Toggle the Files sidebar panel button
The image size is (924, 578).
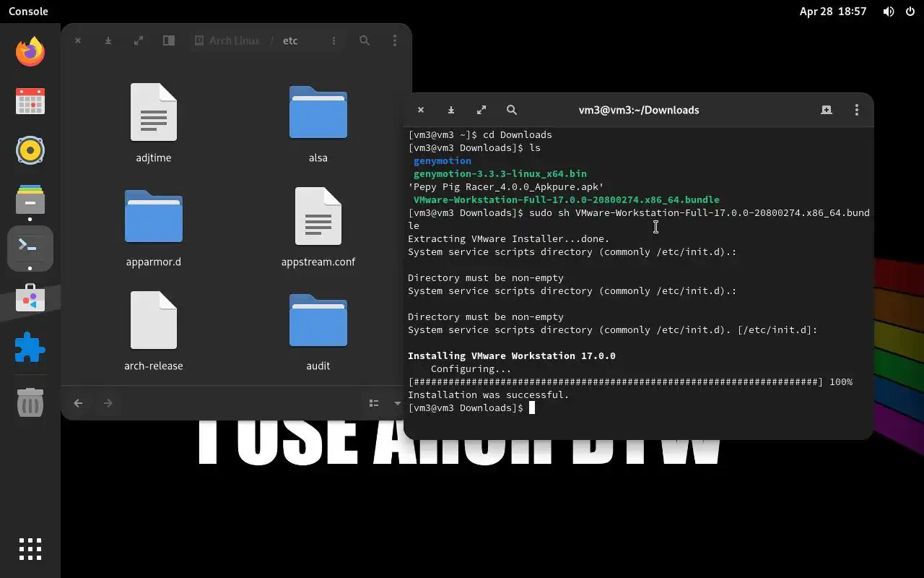(x=168, y=40)
